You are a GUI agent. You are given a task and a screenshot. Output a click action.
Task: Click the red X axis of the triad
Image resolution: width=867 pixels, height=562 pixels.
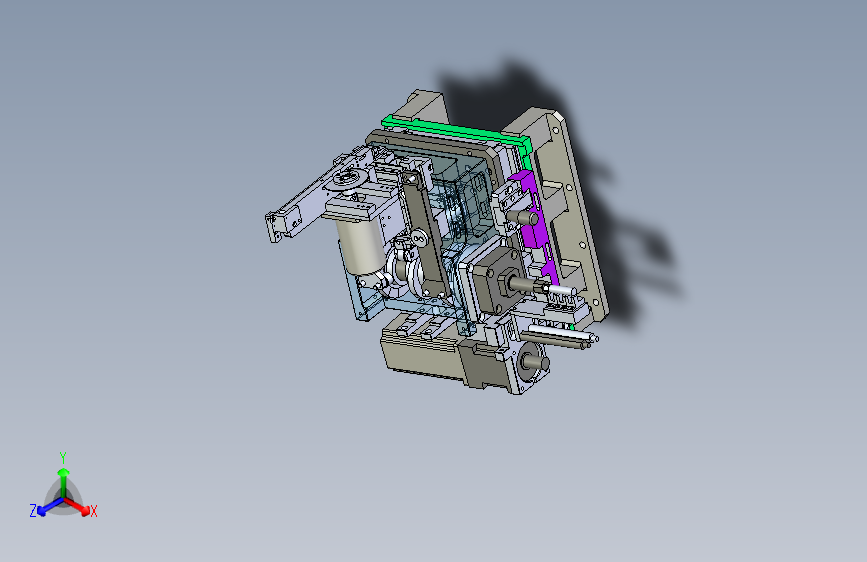(x=77, y=506)
